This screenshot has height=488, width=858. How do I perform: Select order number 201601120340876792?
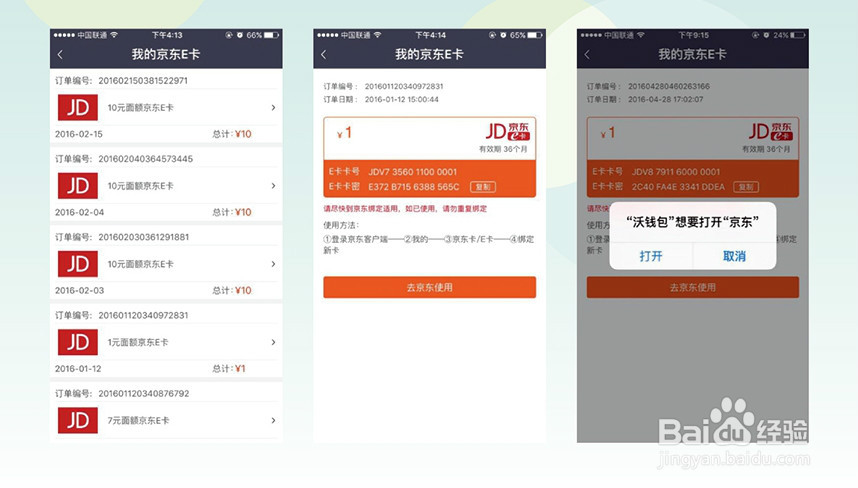[x=144, y=393]
